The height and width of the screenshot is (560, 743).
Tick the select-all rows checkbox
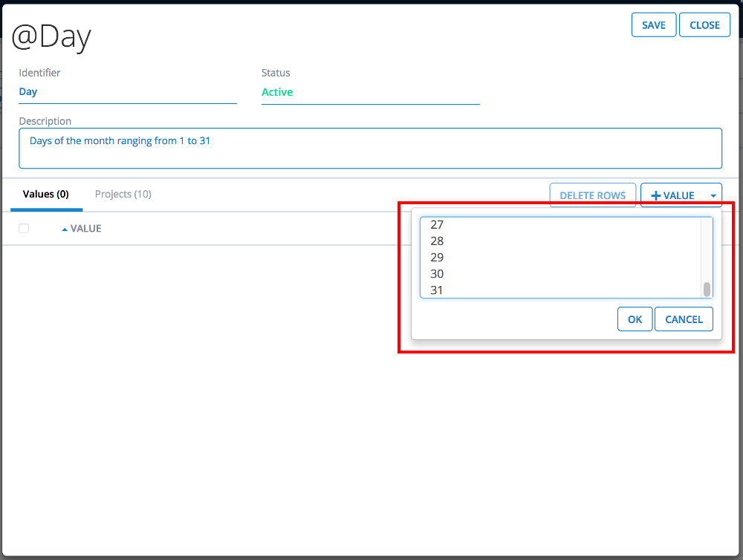[x=24, y=229]
